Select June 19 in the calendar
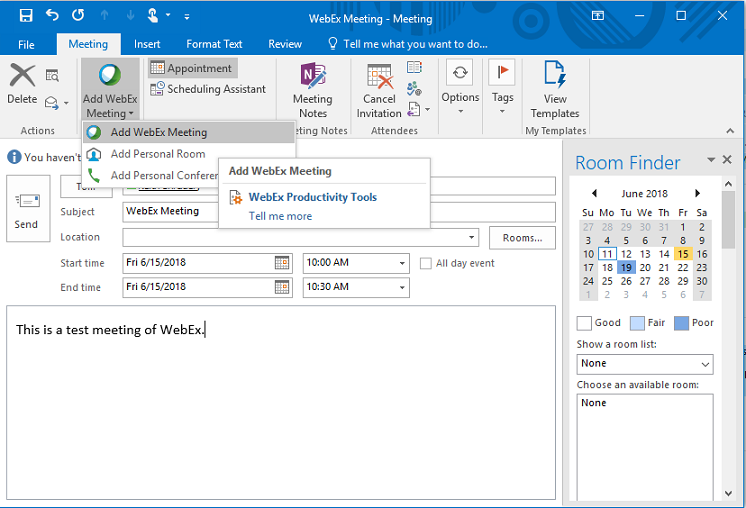 (x=626, y=268)
